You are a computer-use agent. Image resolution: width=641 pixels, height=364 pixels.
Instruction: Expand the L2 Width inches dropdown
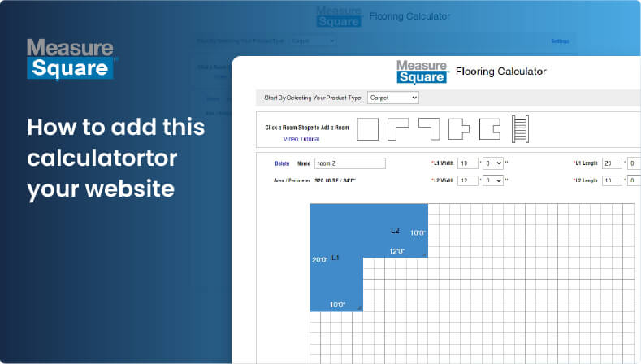click(x=494, y=180)
